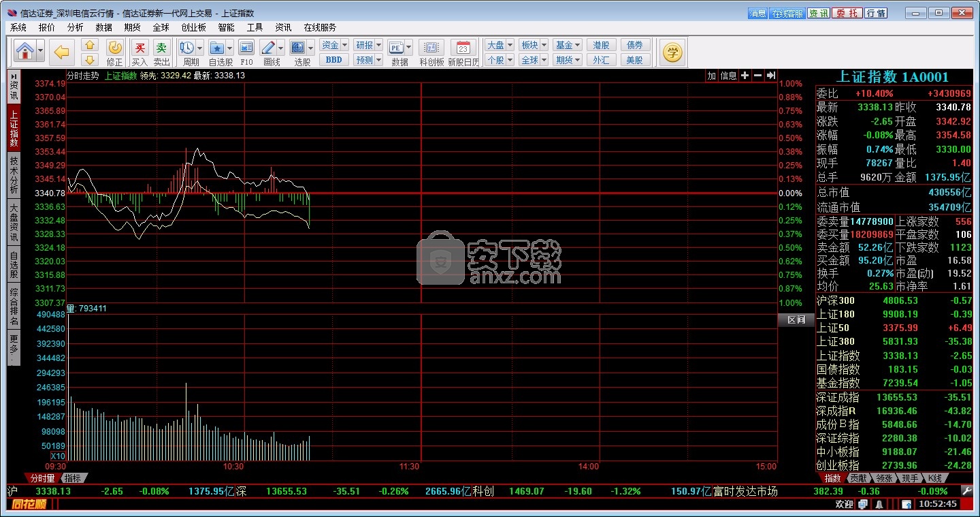The height and width of the screenshot is (517, 980).
Task: Open the wrench settings icon in status bar
Action: pos(966,490)
